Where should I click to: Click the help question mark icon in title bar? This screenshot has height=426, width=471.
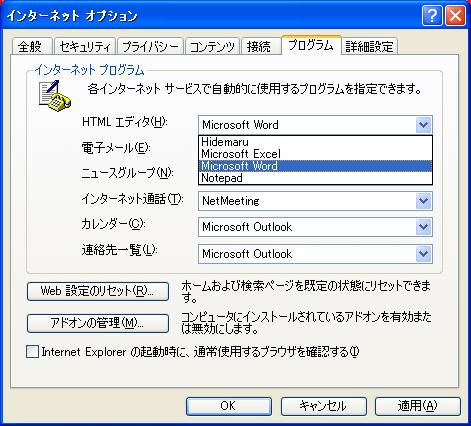tap(432, 15)
